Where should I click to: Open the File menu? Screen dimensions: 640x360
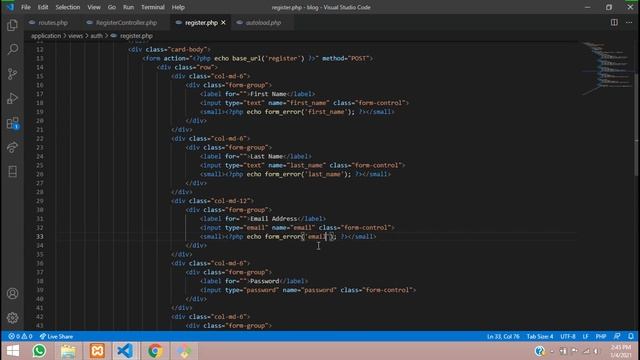(26, 7)
